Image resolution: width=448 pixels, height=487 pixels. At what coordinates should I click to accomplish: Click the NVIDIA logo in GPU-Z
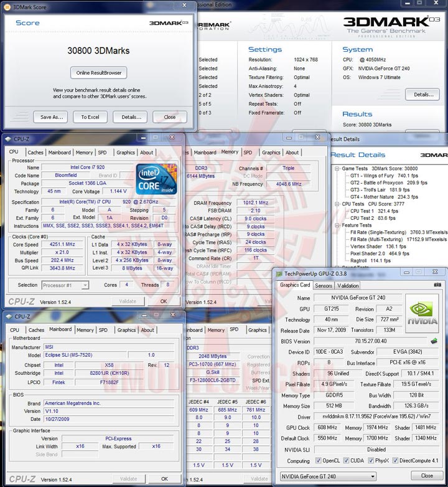(422, 314)
